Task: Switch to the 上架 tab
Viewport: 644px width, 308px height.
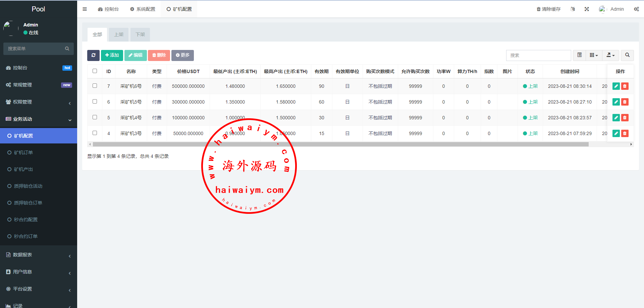Action: point(119,35)
